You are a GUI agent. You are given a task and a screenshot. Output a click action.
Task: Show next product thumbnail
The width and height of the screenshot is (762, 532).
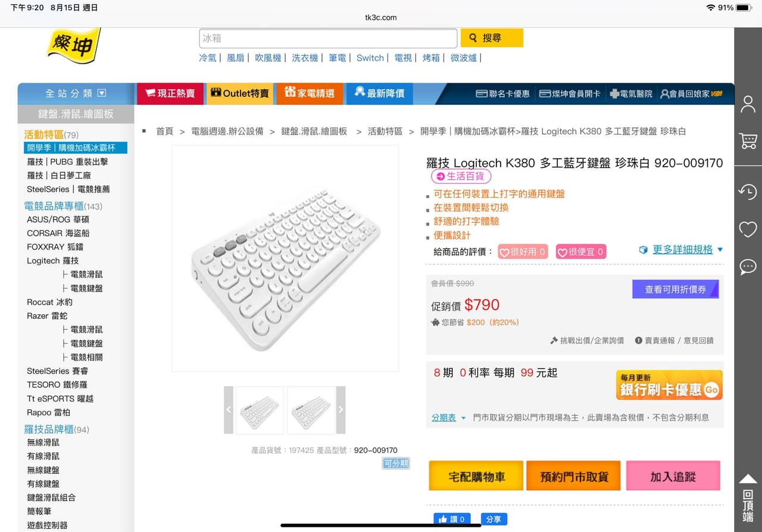point(341,410)
